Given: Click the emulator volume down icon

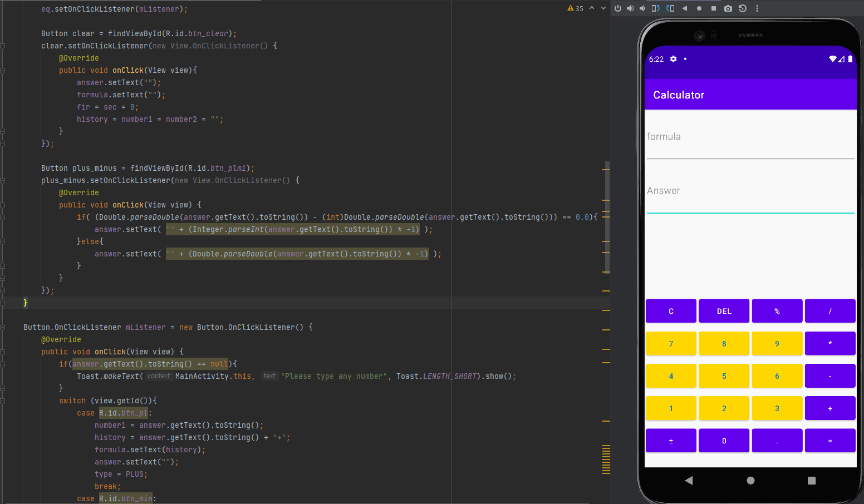Looking at the screenshot, I should point(642,8).
